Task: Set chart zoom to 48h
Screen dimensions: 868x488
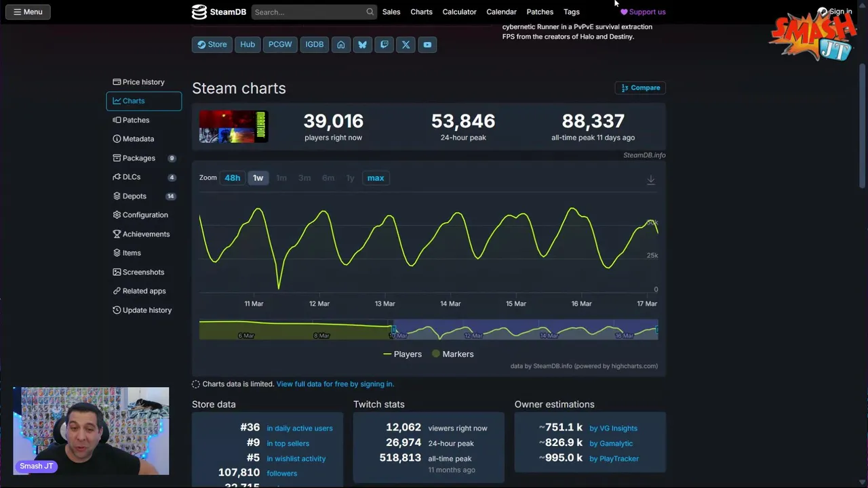Action: (x=233, y=178)
